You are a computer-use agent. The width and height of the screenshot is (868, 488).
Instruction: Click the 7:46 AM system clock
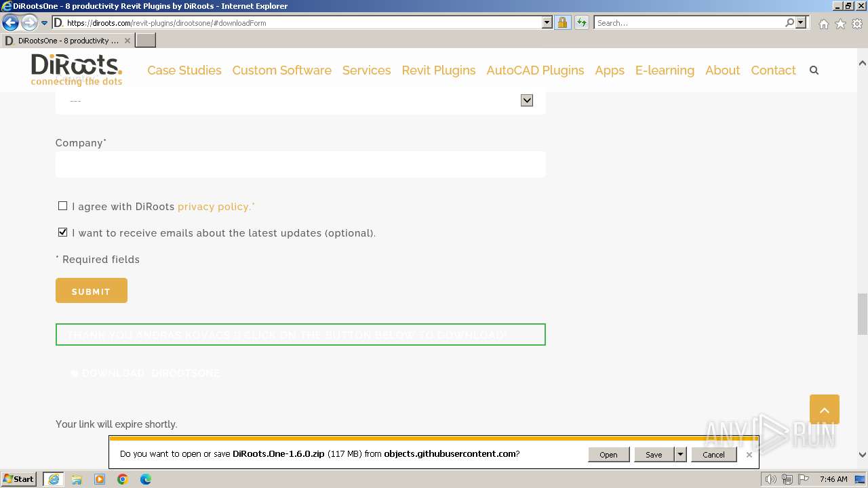(x=833, y=479)
